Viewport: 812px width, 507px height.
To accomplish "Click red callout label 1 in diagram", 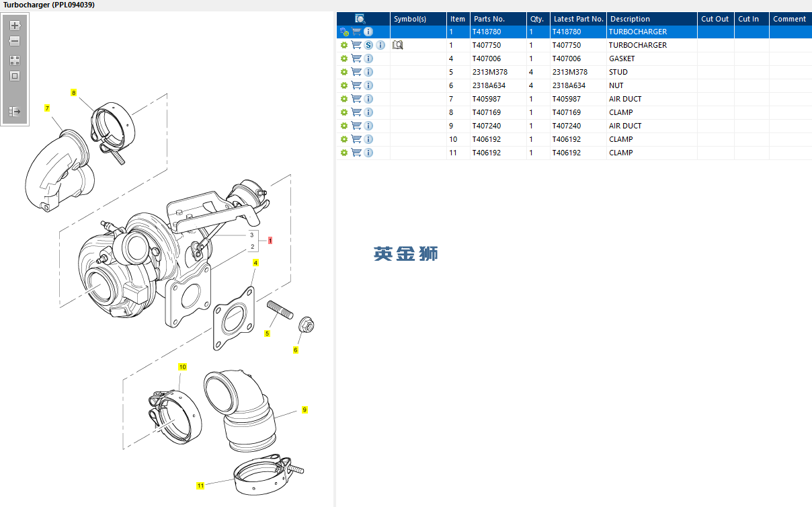I will tap(270, 240).
